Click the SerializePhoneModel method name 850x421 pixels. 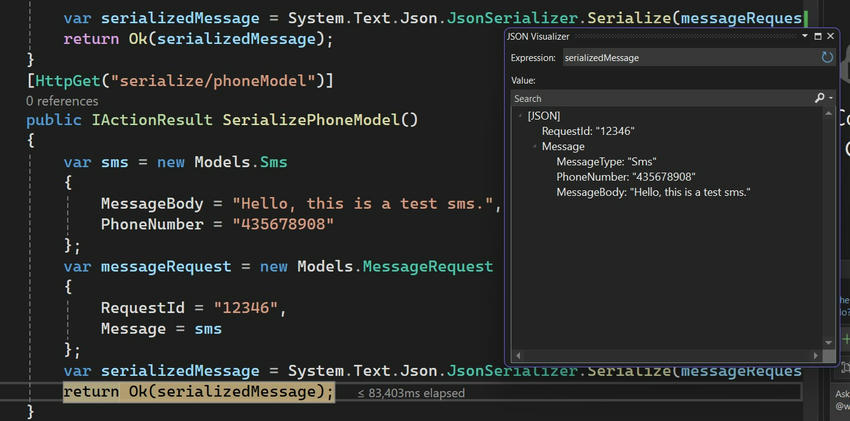point(311,120)
